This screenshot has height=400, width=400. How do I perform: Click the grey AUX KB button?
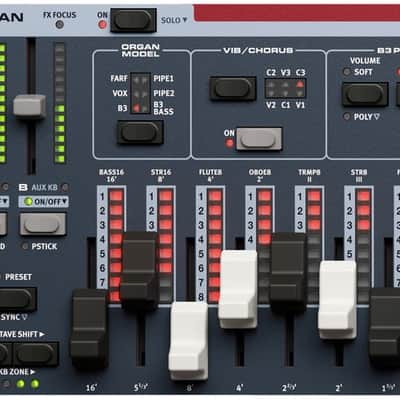click(43, 224)
